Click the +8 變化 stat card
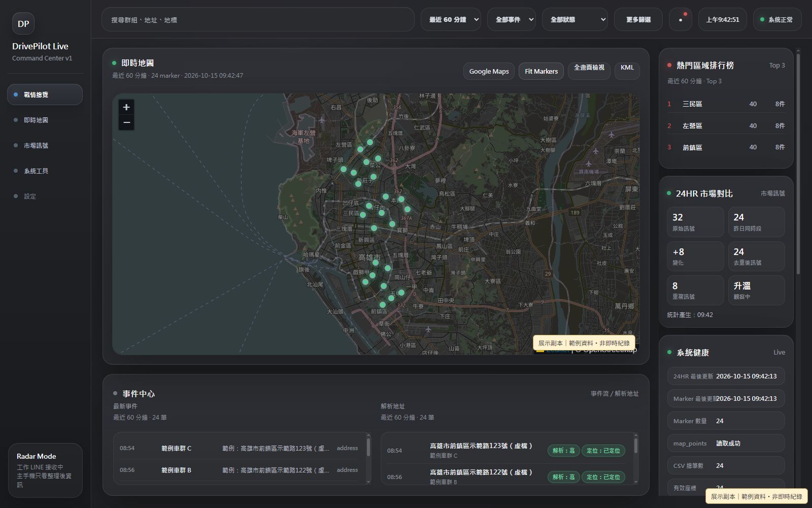 click(695, 256)
